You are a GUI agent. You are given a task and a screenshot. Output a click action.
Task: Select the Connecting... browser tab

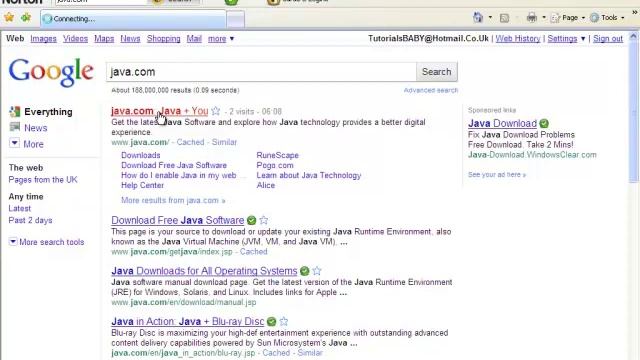tap(133, 19)
